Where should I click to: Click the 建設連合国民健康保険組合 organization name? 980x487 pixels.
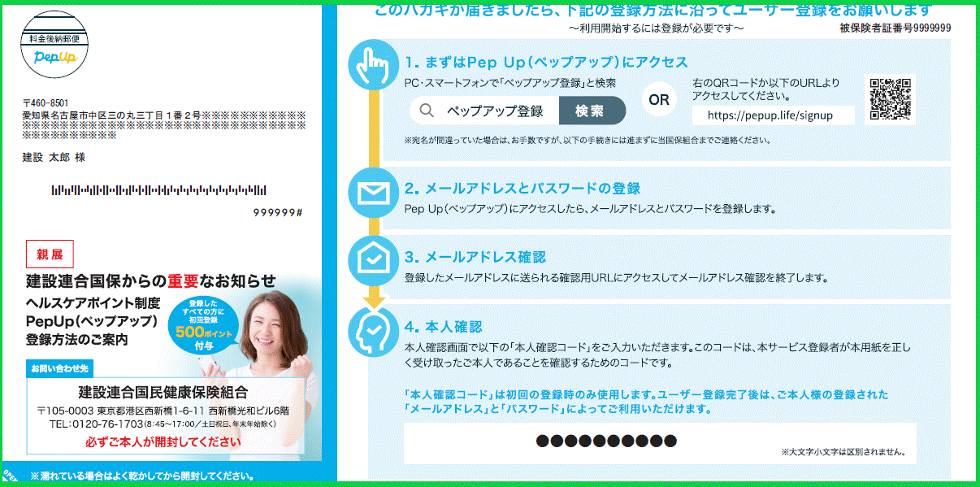(x=163, y=393)
